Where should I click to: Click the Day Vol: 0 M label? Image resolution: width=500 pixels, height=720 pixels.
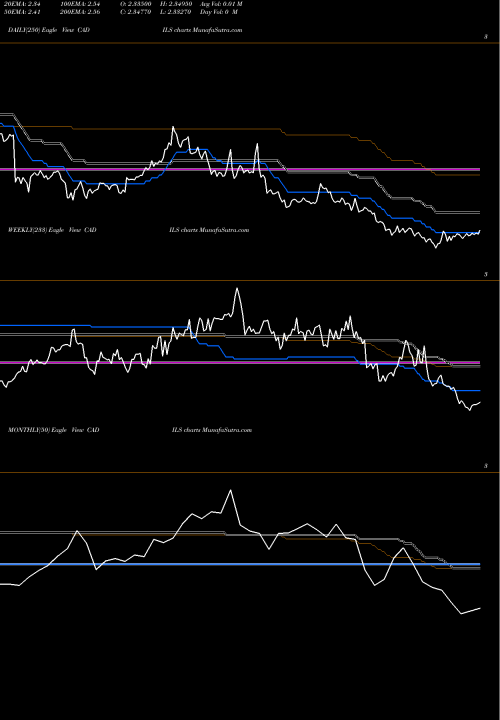click(219, 12)
